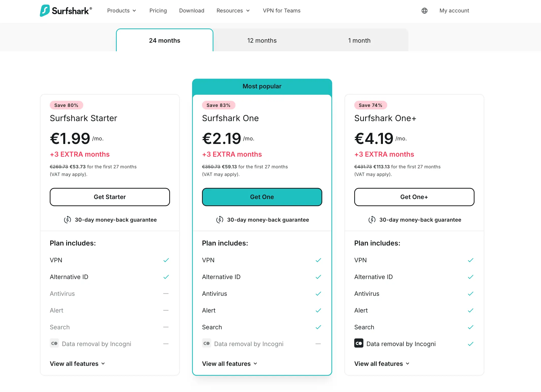Screen dimensions: 541x392
Task: Click the Incogni icon in Surfshark Starter plan
Action: point(54,343)
